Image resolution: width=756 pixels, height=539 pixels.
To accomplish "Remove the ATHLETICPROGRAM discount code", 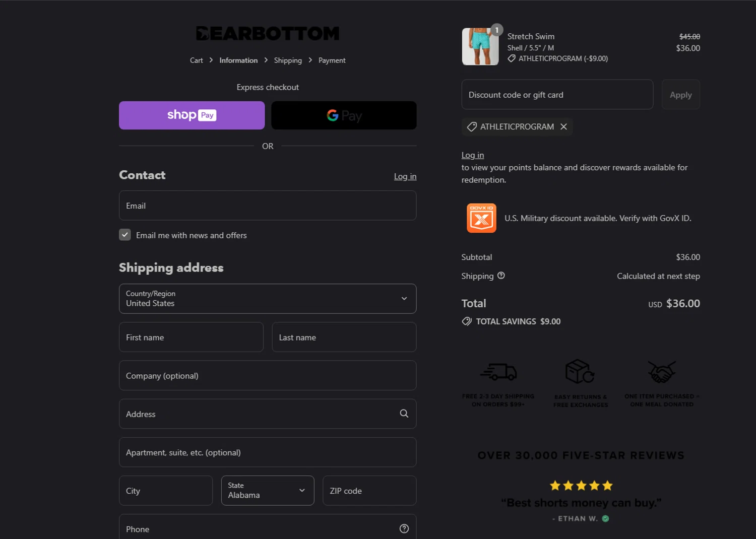I will tap(564, 127).
